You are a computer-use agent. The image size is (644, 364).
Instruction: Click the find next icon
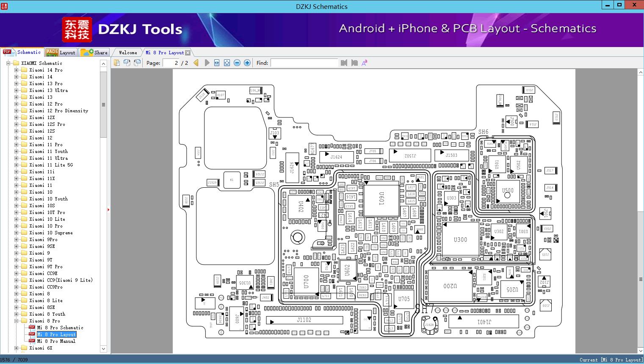point(354,63)
